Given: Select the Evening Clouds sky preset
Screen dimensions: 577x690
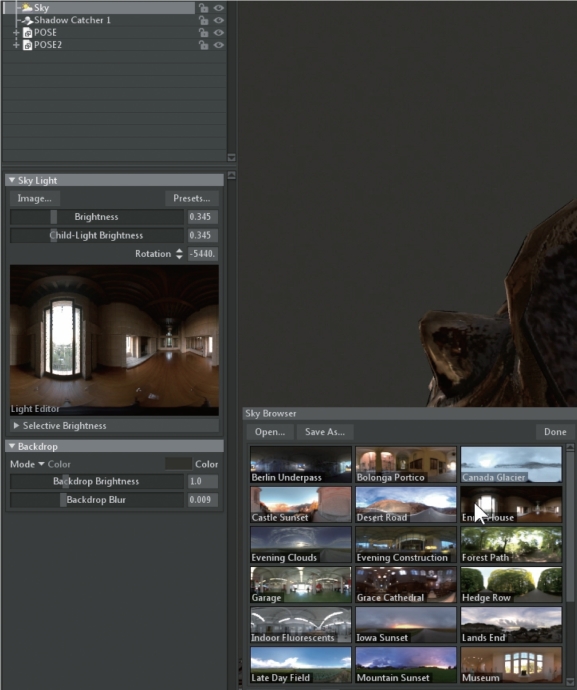Looking at the screenshot, I should tap(301, 545).
